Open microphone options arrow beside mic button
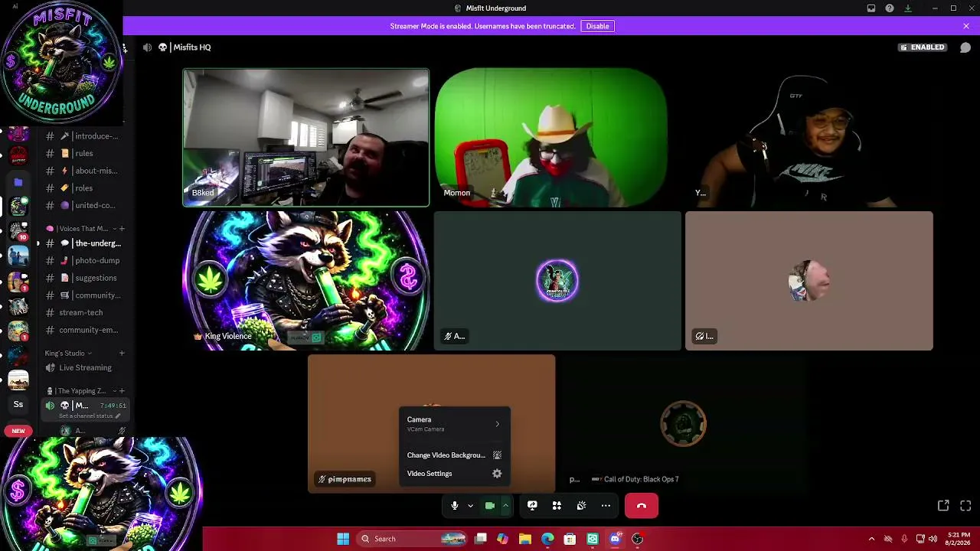This screenshot has width=980, height=551. [x=470, y=506]
